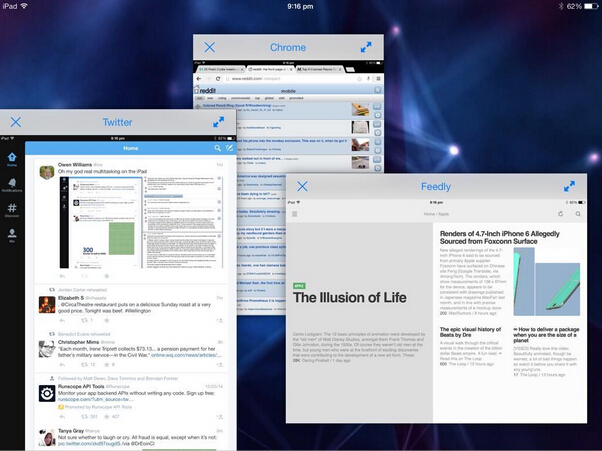602x451 pixels.
Task: Reply to Owen Williams' tweet
Action: [x=62, y=276]
